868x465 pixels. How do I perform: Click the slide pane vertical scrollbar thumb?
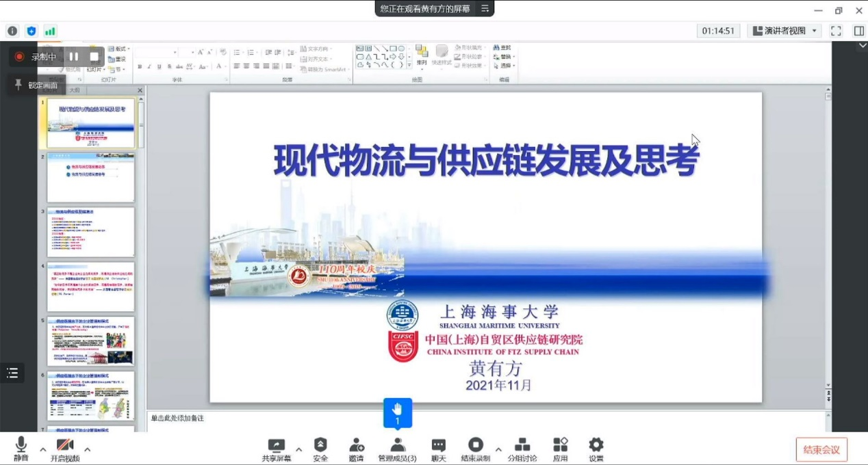pos(828,97)
